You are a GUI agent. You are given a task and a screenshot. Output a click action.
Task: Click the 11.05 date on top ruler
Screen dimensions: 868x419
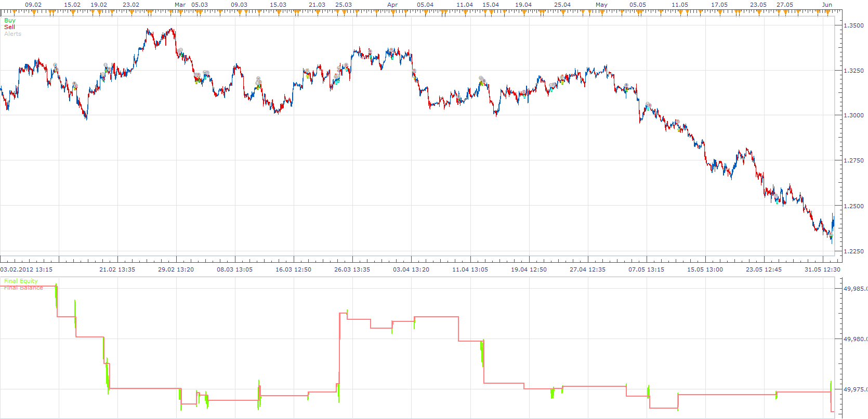(x=680, y=5)
